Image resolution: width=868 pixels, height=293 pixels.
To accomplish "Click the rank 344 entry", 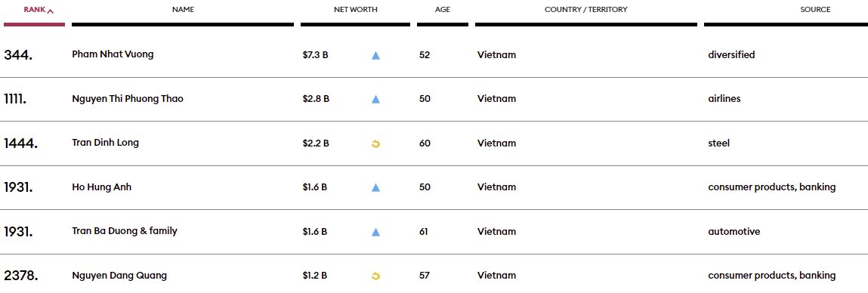I will click(x=18, y=55).
